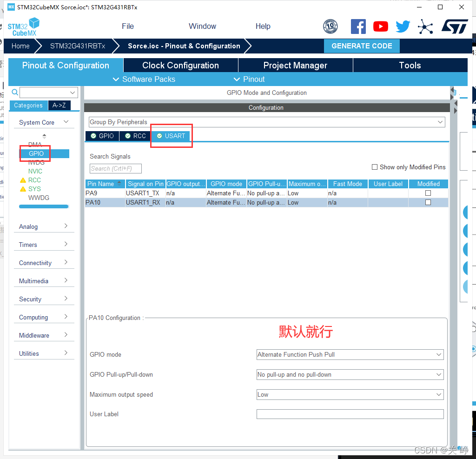Toggle Modified checkbox for PA9 row
Image resolution: width=476 pixels, height=459 pixels.
point(428,193)
